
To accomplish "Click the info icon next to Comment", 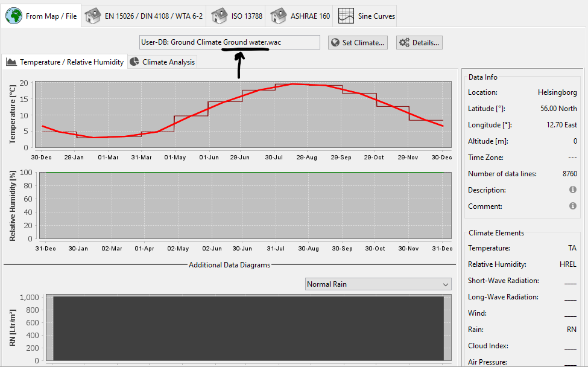I will coord(572,206).
